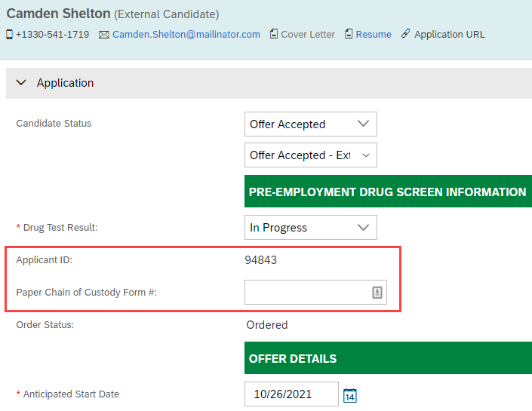Click the envelope email icon
The image size is (532, 411).
(x=104, y=35)
